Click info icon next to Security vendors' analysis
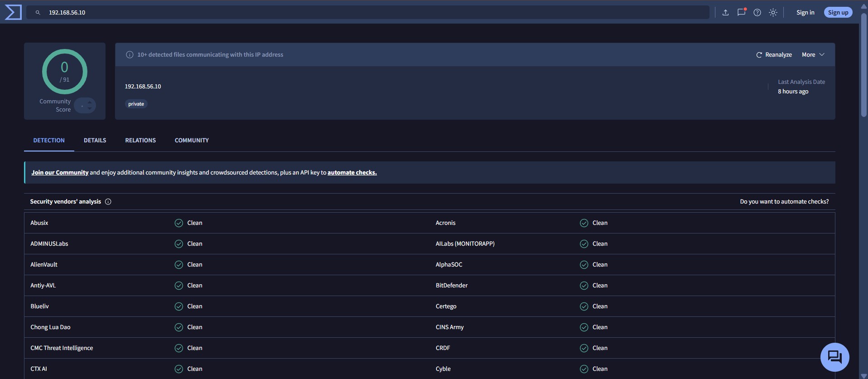The image size is (868, 379). [108, 202]
